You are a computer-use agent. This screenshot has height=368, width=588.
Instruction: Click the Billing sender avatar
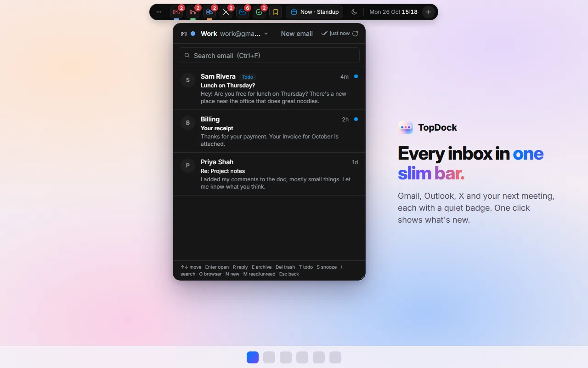point(188,123)
